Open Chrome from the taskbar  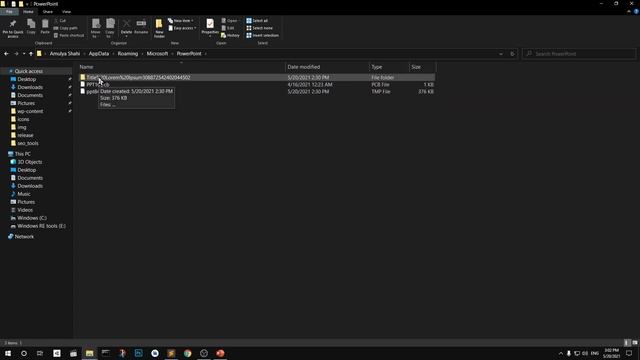coord(188,353)
